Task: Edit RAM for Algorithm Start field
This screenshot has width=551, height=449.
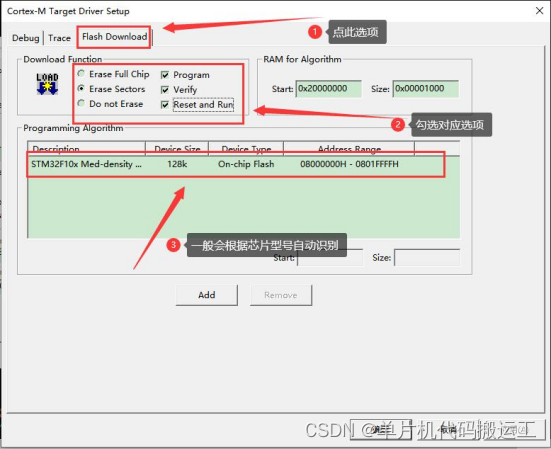Action: pyautogui.click(x=329, y=89)
